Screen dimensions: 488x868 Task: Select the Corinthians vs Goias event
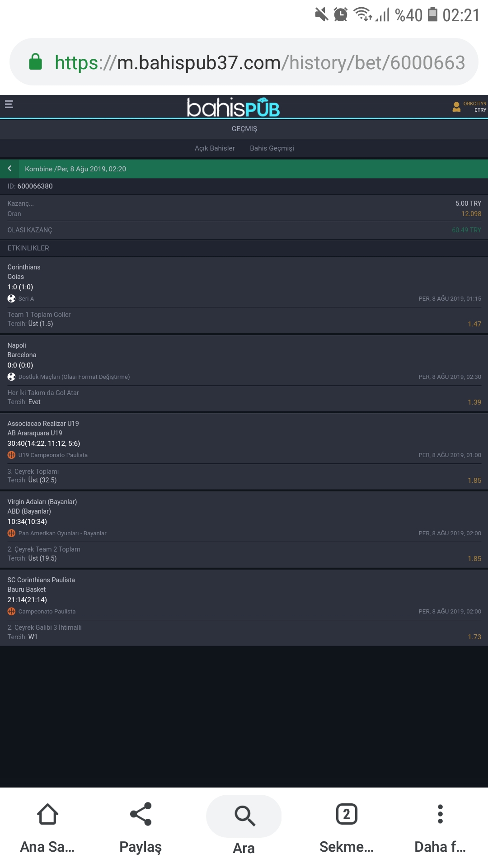click(244, 282)
